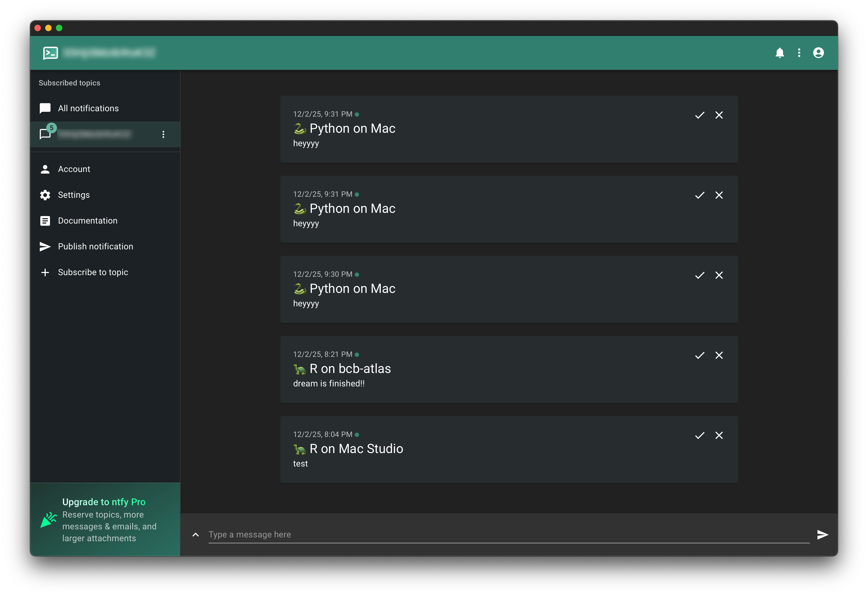Open the notifications bell menu in the header
The image size is (868, 596).
[x=780, y=53]
